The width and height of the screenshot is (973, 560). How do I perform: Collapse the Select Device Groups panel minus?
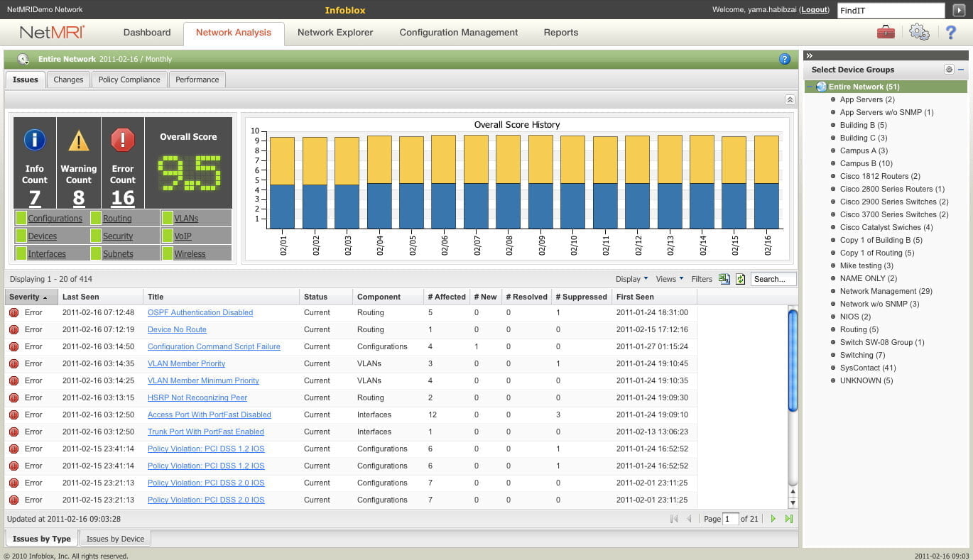961,70
